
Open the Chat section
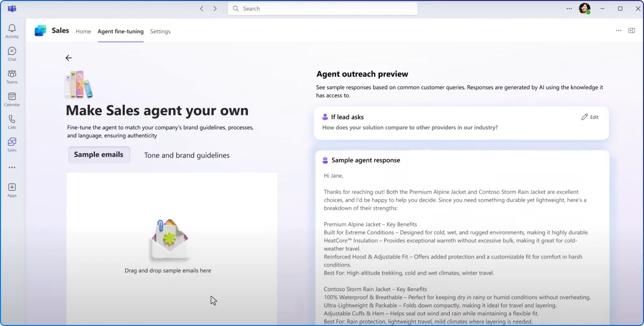[x=12, y=54]
